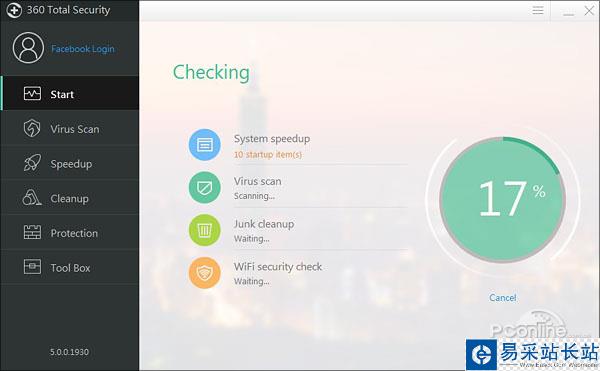This screenshot has width=600, height=371.
Task: Click the green Virus scan circle icon
Action: 205,187
